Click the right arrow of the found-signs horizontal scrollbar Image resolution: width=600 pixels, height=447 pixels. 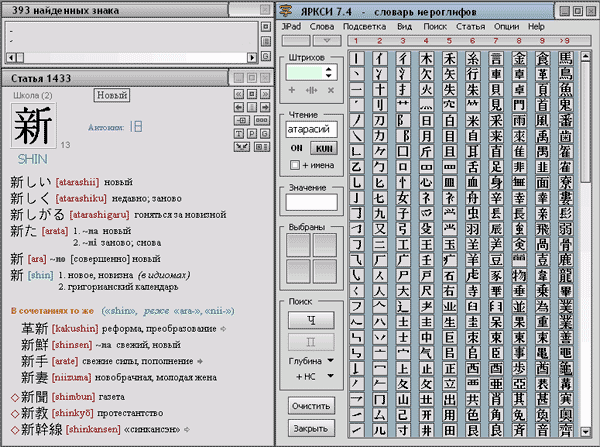point(252,58)
